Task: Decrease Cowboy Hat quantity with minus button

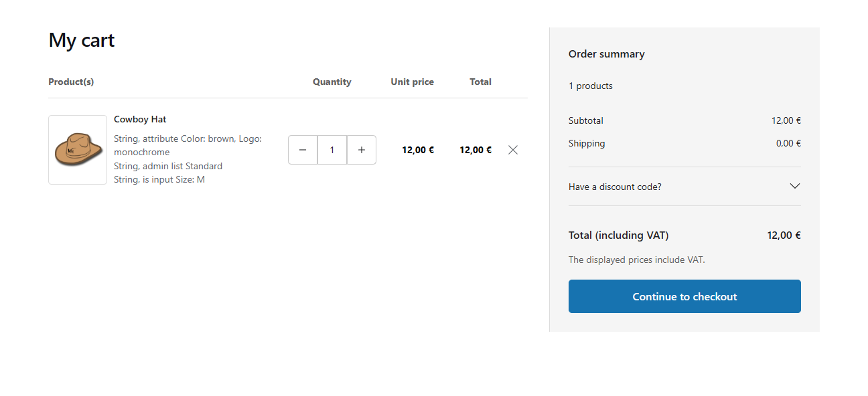Action: 303,150
